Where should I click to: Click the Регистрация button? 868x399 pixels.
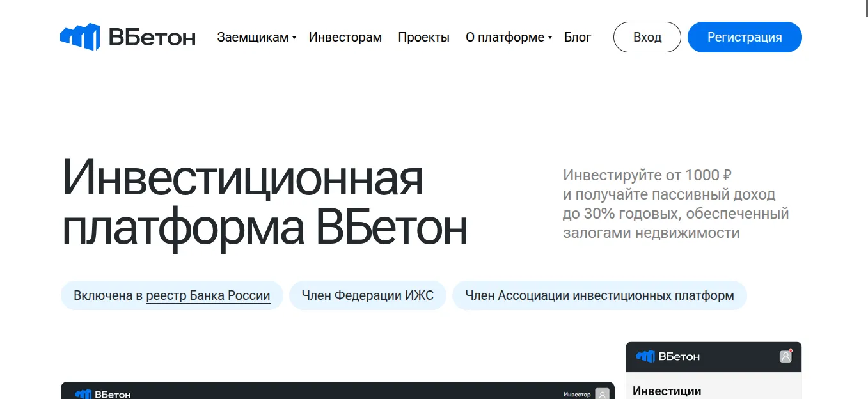tap(745, 37)
